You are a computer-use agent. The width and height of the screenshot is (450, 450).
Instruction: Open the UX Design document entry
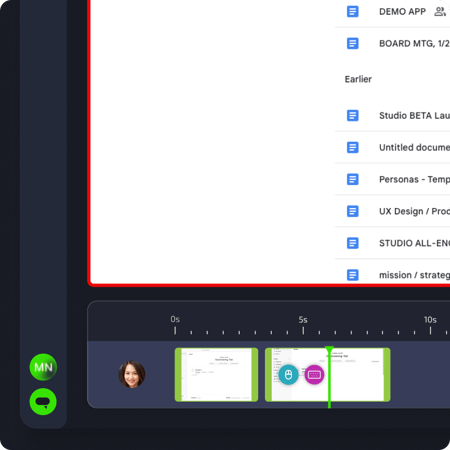coord(393,211)
